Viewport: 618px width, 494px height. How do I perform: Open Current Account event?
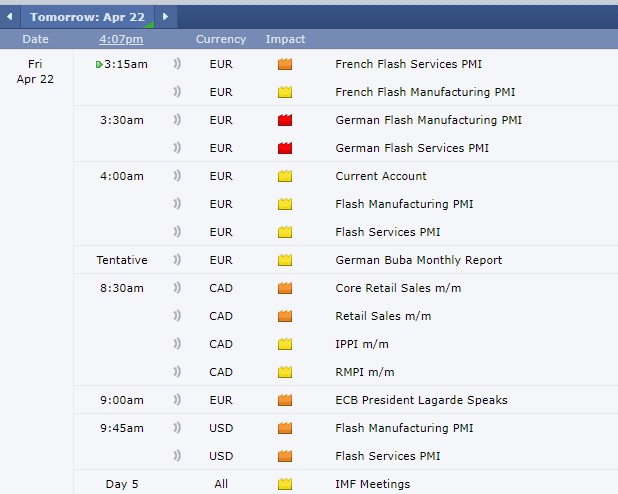(x=381, y=176)
